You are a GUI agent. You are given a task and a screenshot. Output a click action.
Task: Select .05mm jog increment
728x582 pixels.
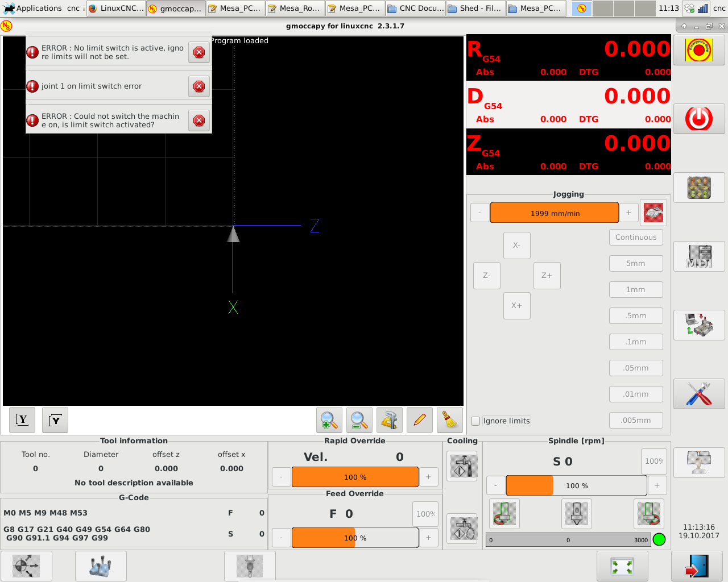[636, 368]
